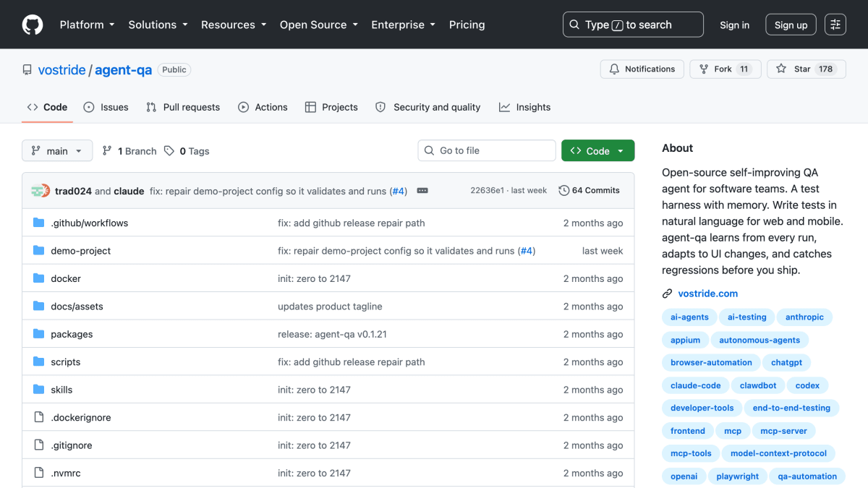This screenshot has height=488, width=868.
Task: Open the end-to-end-testing topic tag
Action: click(x=791, y=408)
